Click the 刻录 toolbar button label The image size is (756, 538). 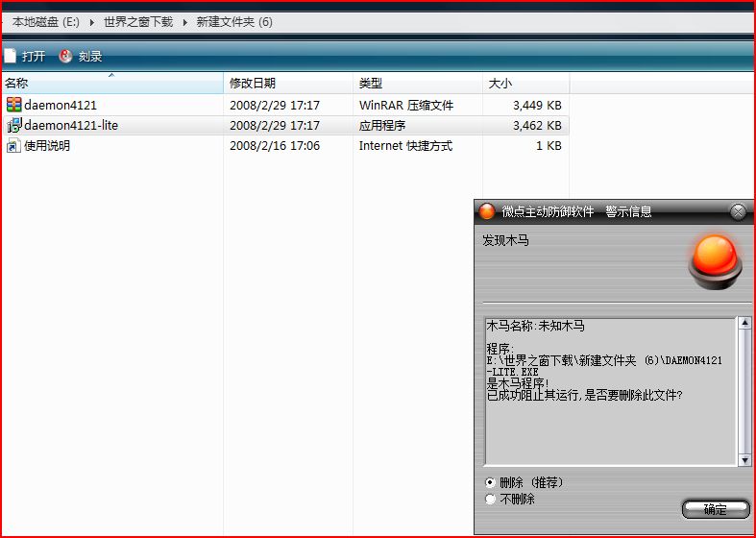[x=90, y=57]
